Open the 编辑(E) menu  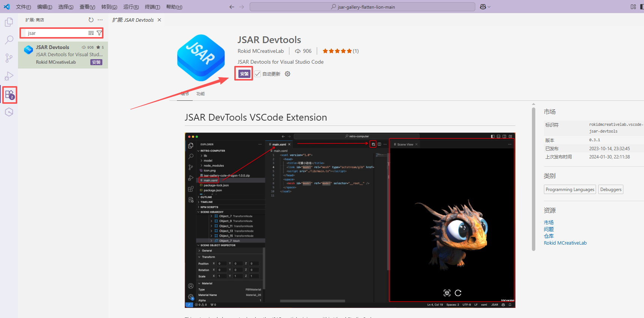point(45,7)
